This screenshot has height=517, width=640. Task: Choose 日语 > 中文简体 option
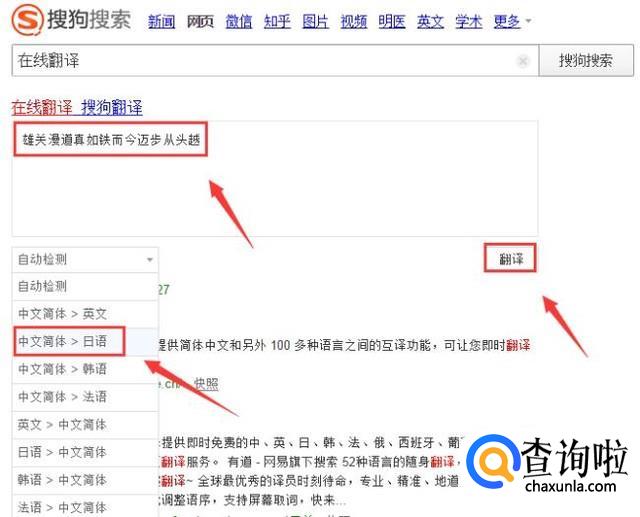[x=85, y=453]
